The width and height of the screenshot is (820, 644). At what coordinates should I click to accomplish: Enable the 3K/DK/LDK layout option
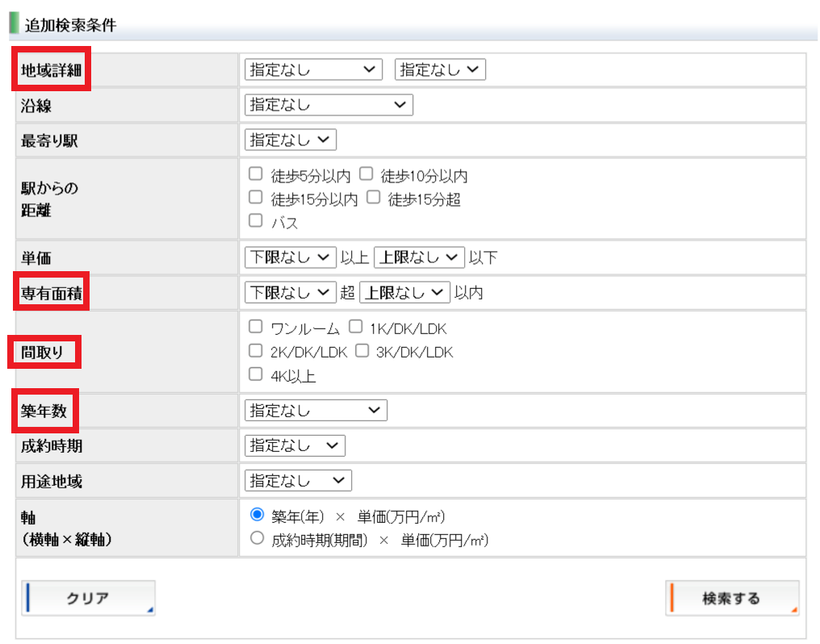(362, 350)
